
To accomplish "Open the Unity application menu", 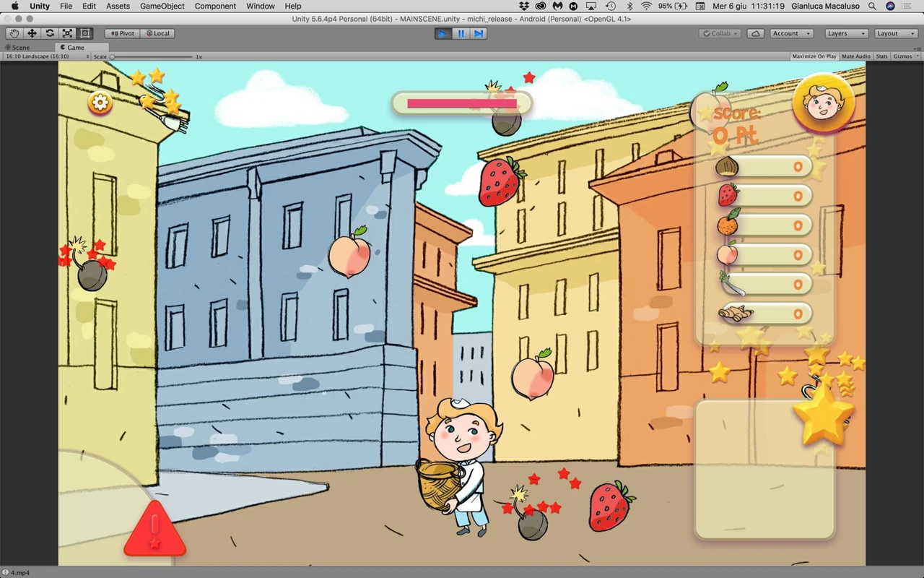I will [40, 6].
